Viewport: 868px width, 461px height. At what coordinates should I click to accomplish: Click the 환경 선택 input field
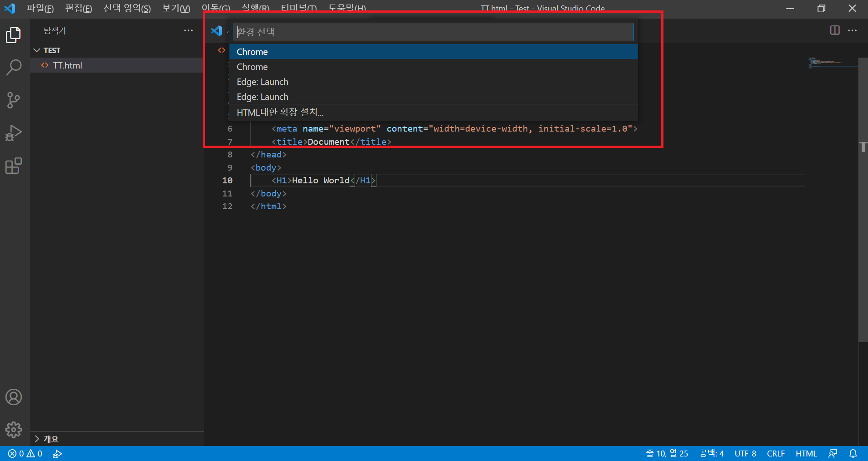point(434,32)
